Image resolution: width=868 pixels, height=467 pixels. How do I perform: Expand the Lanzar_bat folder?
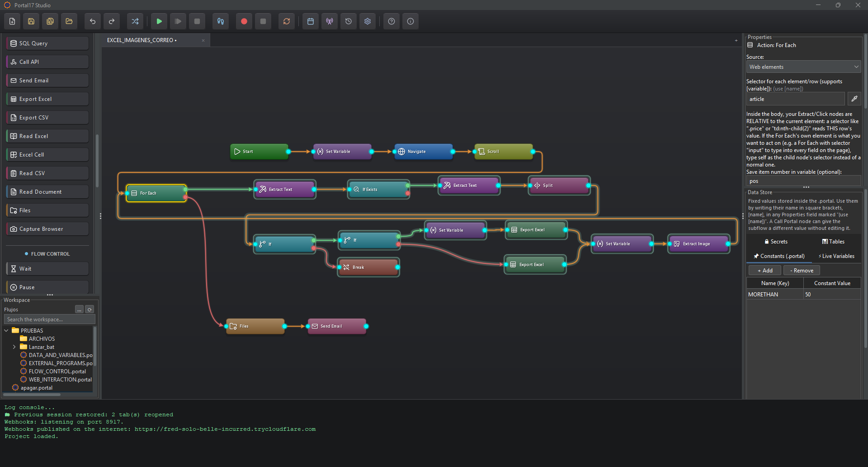coord(14,347)
